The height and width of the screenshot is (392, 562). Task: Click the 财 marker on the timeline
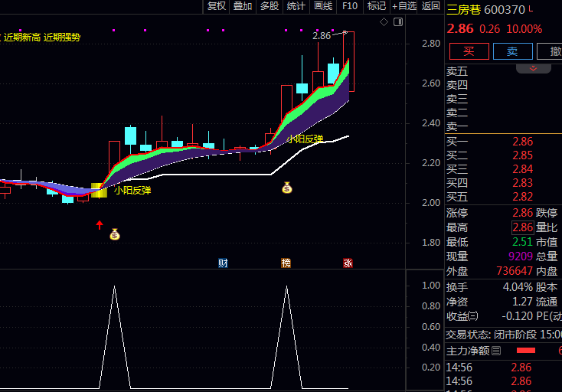223,263
